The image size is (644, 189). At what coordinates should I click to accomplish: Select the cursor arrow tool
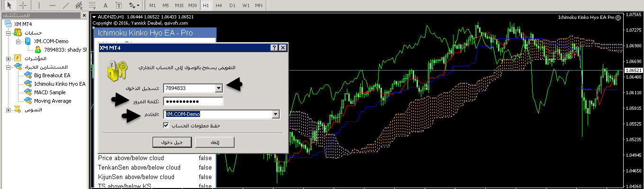tap(10, 5)
